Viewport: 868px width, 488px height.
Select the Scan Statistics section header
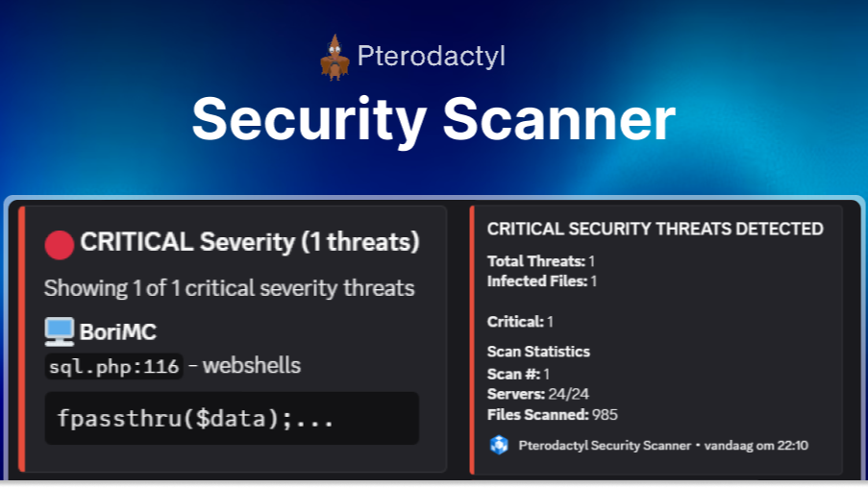(x=538, y=352)
